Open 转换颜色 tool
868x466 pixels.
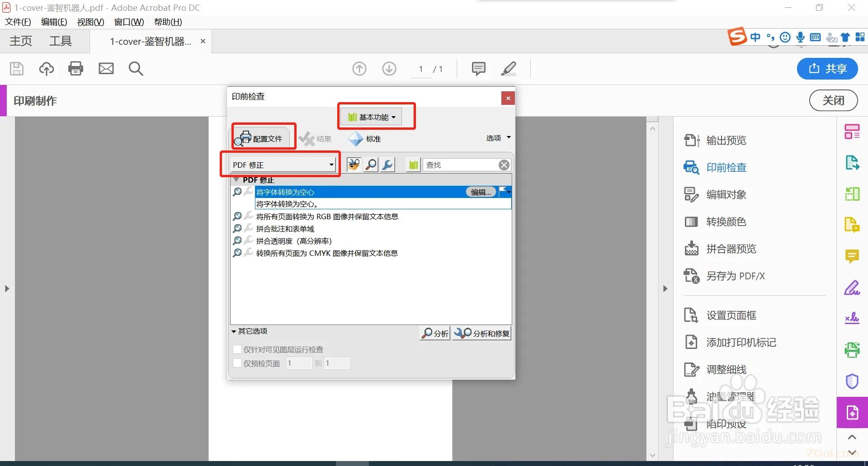point(715,222)
